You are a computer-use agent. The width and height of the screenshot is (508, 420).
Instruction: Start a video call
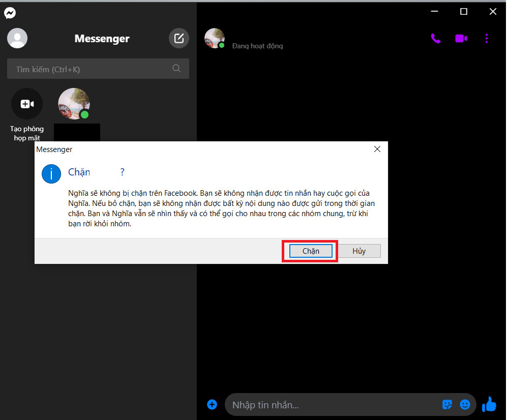pyautogui.click(x=461, y=38)
